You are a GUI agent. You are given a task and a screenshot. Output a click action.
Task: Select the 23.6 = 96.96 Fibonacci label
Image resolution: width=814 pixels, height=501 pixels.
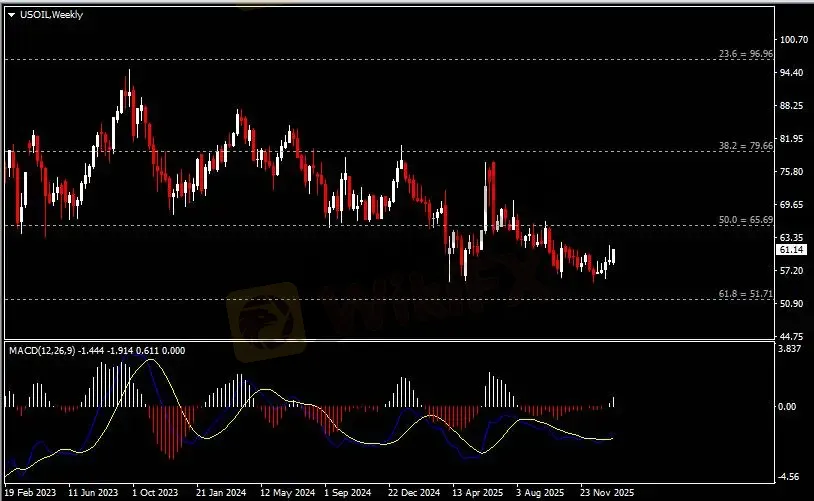[x=745, y=54]
